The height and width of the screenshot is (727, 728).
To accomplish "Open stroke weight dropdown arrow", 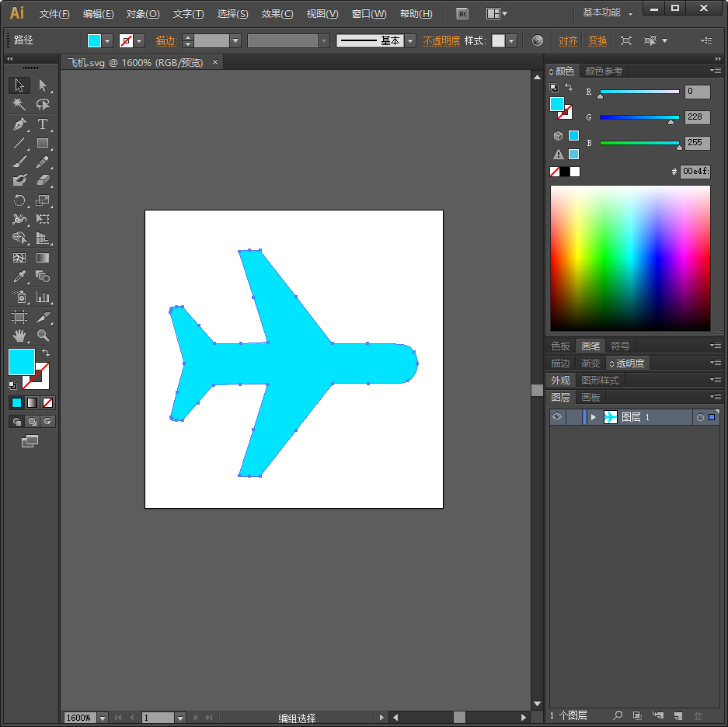I will pyautogui.click(x=235, y=41).
